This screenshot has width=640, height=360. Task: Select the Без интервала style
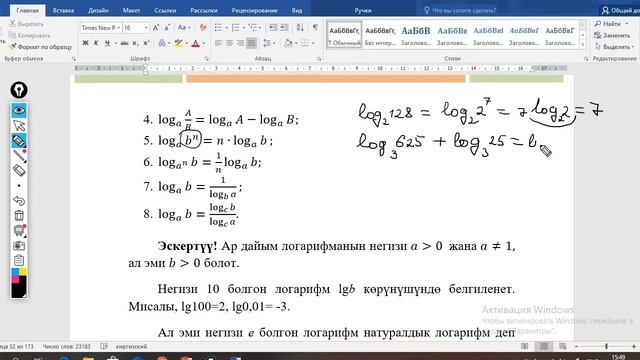(380, 35)
